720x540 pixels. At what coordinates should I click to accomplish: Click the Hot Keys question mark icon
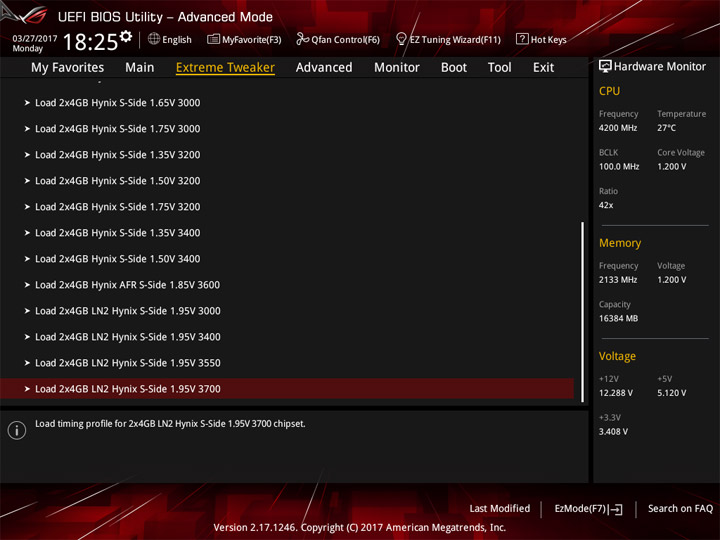coord(522,39)
